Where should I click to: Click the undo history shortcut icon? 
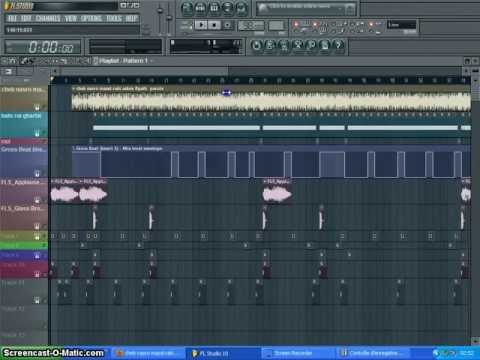(x=257, y=45)
